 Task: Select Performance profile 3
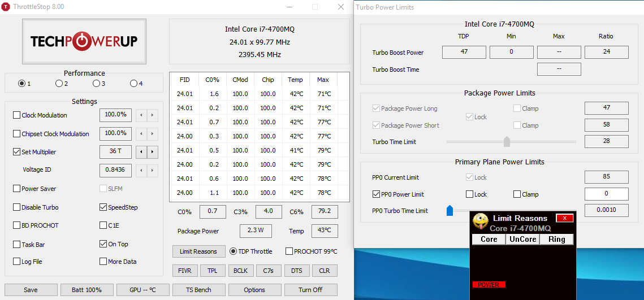[96, 84]
